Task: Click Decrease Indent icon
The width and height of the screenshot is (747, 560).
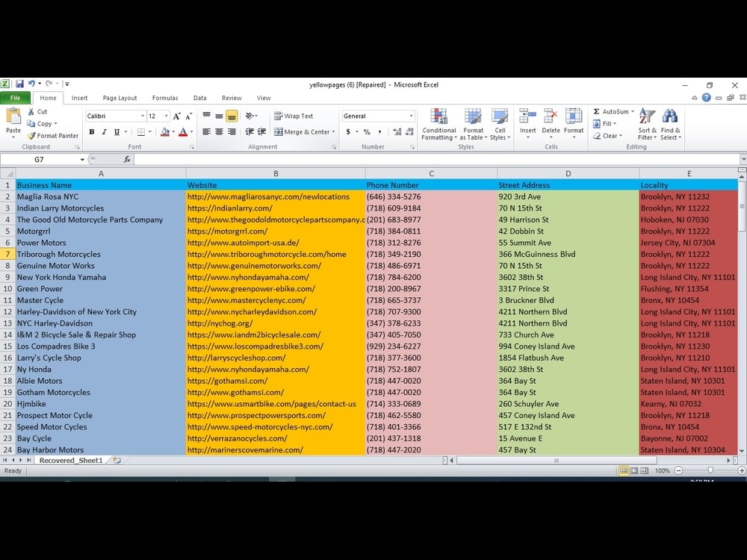Action: point(249,132)
